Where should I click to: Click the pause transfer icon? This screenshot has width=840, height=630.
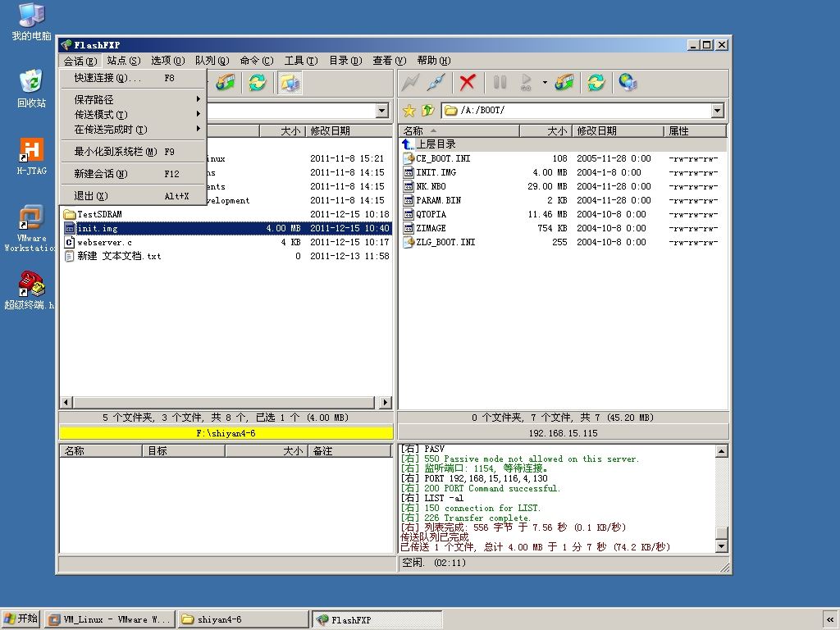tap(500, 83)
